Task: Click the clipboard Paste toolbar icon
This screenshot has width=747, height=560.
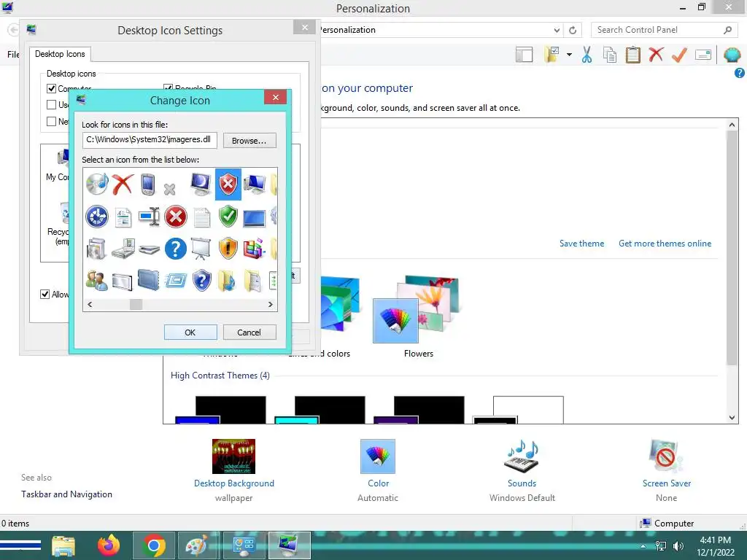Action: (x=632, y=54)
